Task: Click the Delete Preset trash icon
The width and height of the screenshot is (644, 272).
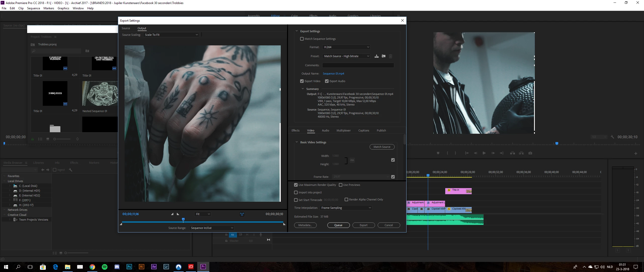Action: click(x=390, y=56)
